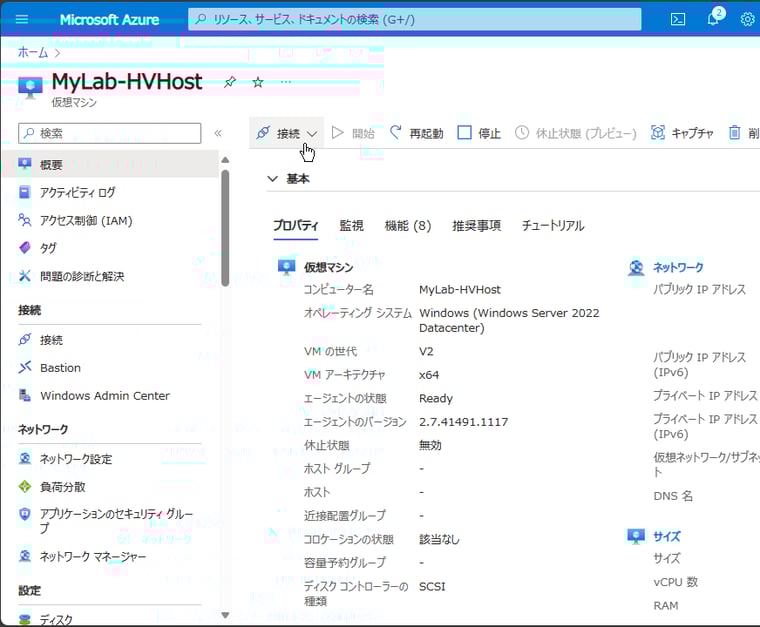This screenshot has height=627, width=760.
Task: Click sidebar scroll down arrow
Action: coord(225,615)
